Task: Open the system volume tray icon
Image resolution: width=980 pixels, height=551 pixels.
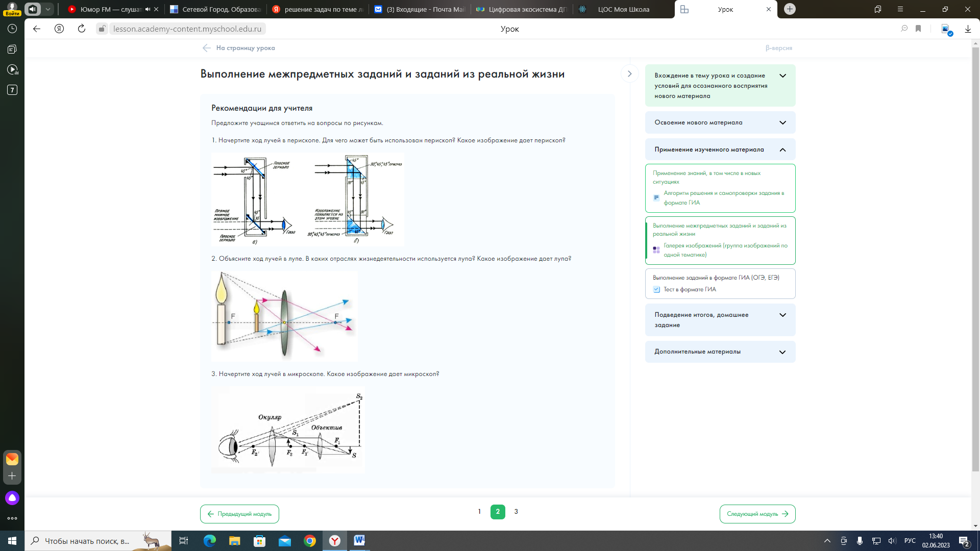Action: pyautogui.click(x=892, y=541)
